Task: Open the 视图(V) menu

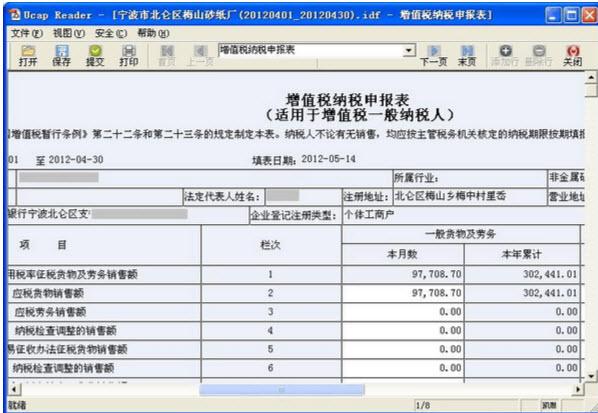Action: [69, 34]
